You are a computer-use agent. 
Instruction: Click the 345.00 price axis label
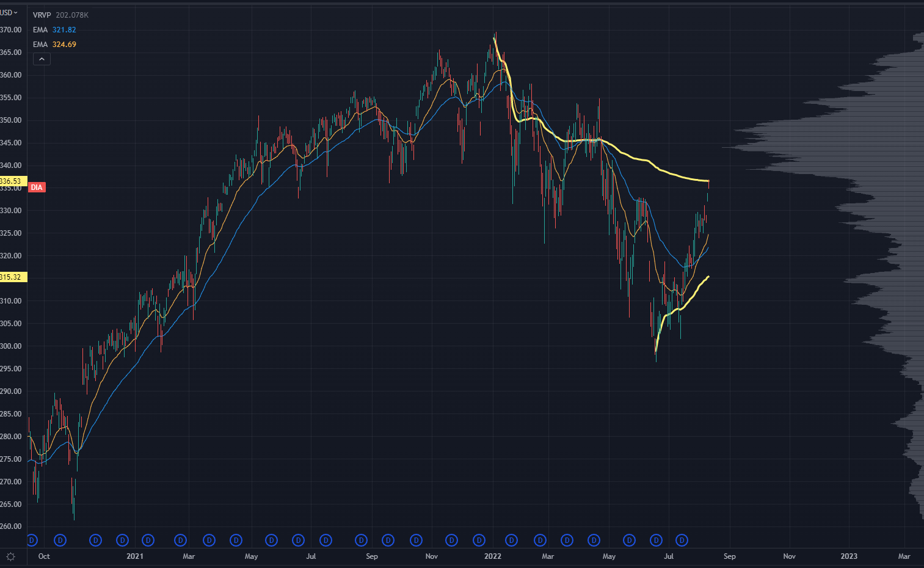11,143
